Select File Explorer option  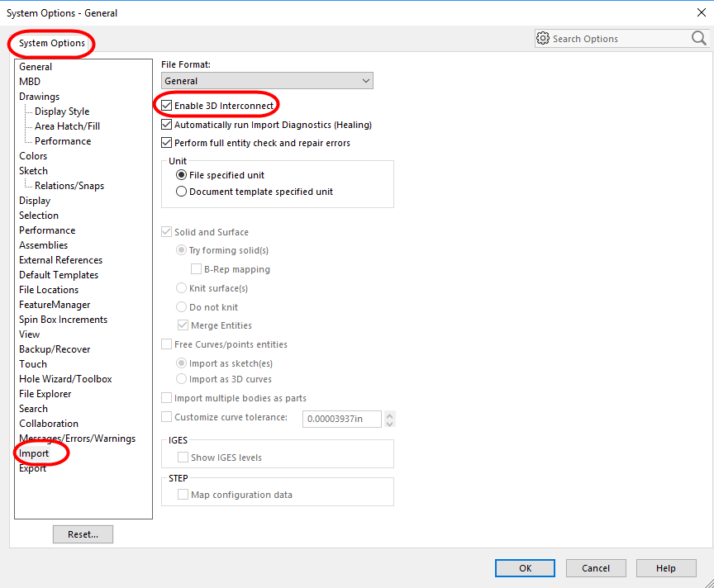click(45, 394)
